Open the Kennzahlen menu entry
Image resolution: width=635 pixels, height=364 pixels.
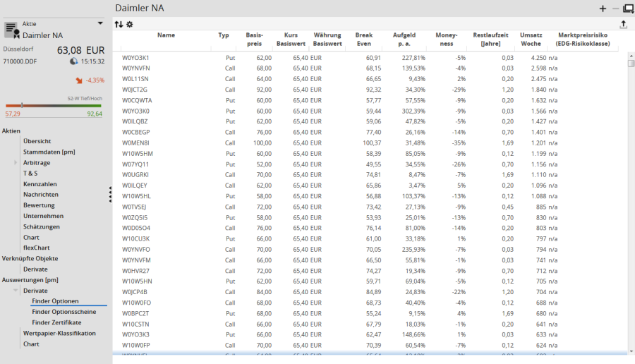[40, 184]
